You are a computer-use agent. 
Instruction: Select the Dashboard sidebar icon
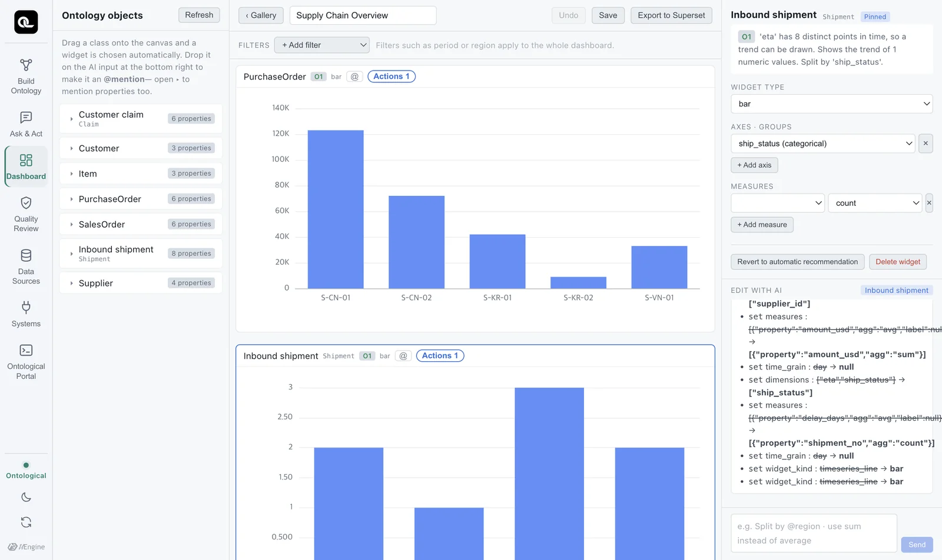26,160
